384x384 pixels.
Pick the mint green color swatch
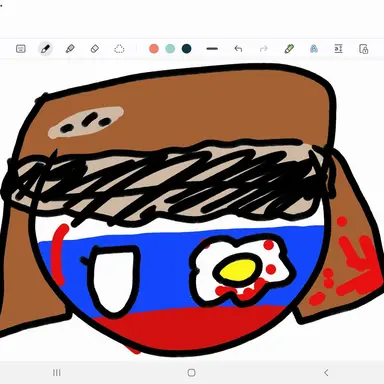[x=170, y=49]
